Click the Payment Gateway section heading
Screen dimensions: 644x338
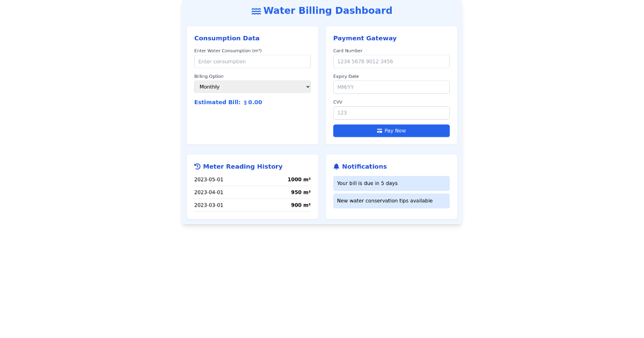(365, 38)
